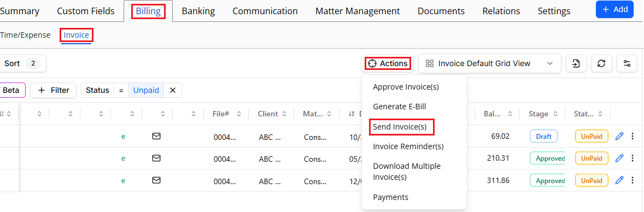Refresh the invoice grid
Viewport: 644px width, 212px height.
click(601, 64)
